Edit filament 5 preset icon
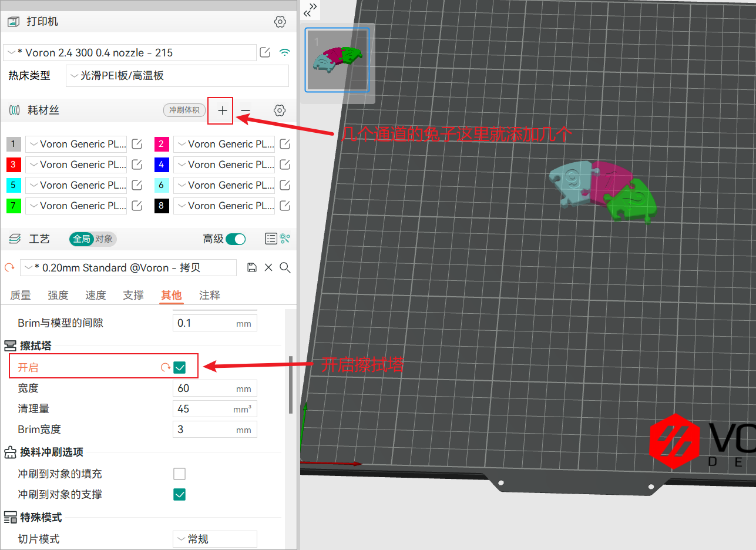The width and height of the screenshot is (756, 550). click(x=137, y=185)
